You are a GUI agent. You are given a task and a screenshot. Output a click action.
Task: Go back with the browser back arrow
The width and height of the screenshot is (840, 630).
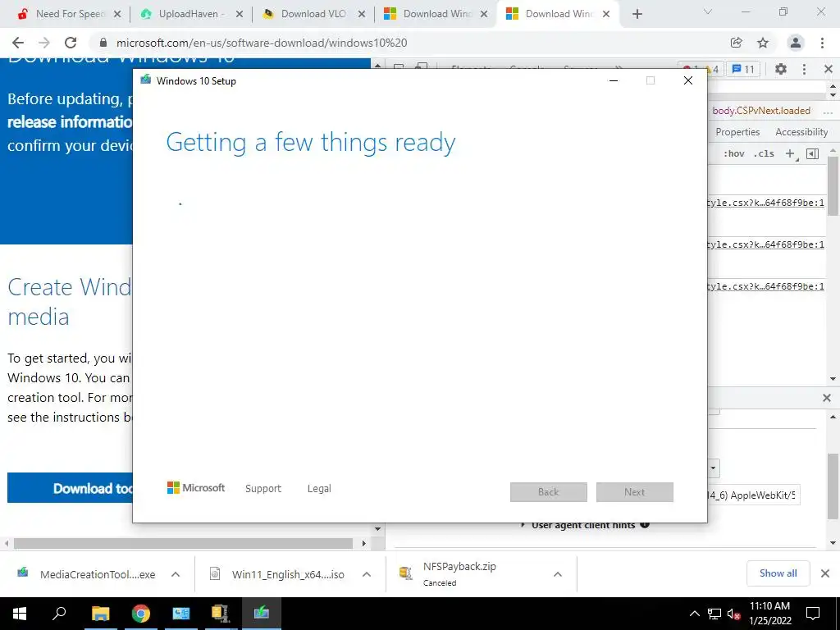click(18, 43)
